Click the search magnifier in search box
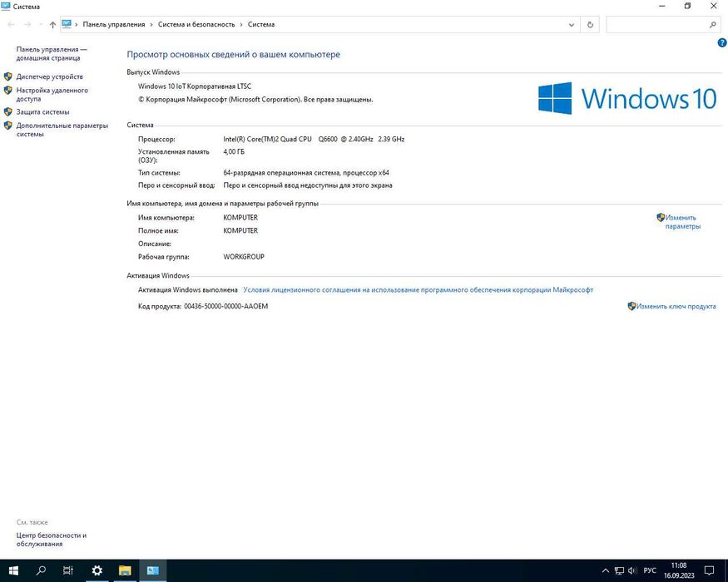This screenshot has height=582, width=728. coord(713,25)
